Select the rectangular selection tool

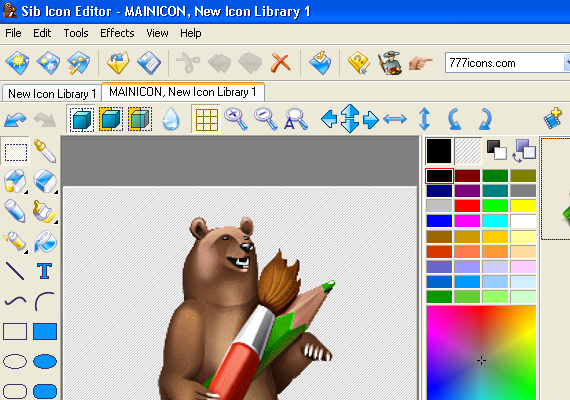click(x=15, y=152)
